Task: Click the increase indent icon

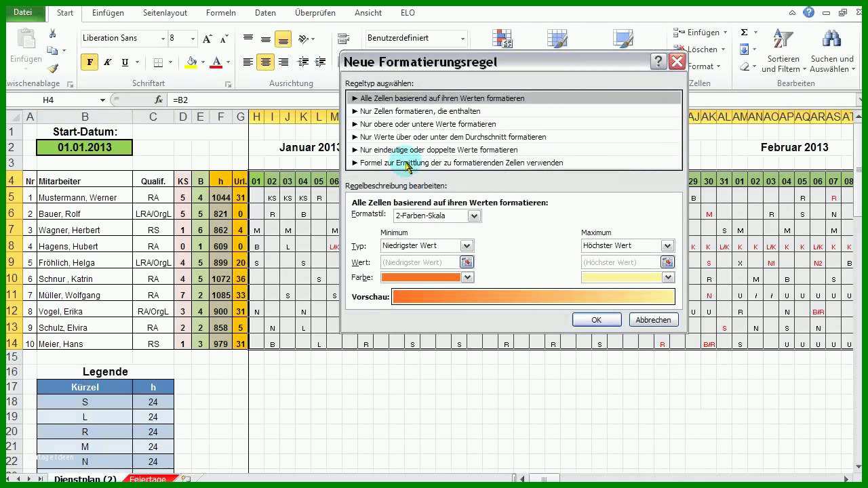Action: point(319,62)
